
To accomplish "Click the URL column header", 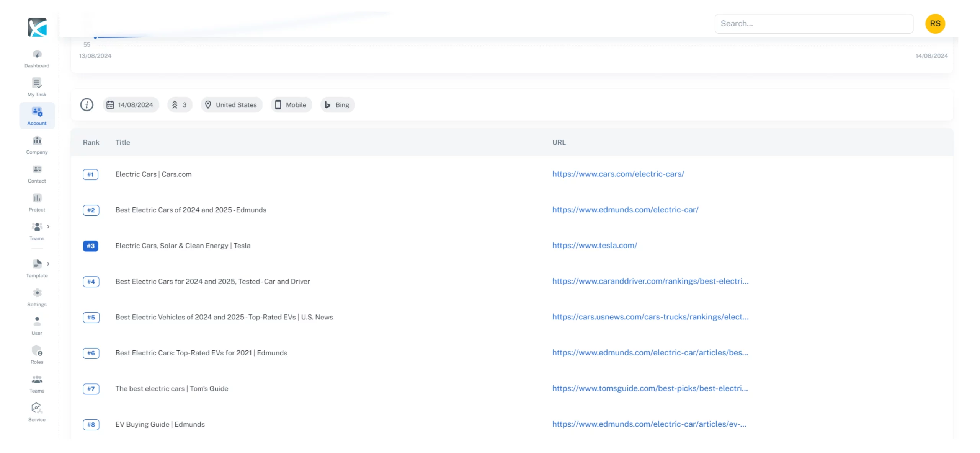I will pos(559,142).
